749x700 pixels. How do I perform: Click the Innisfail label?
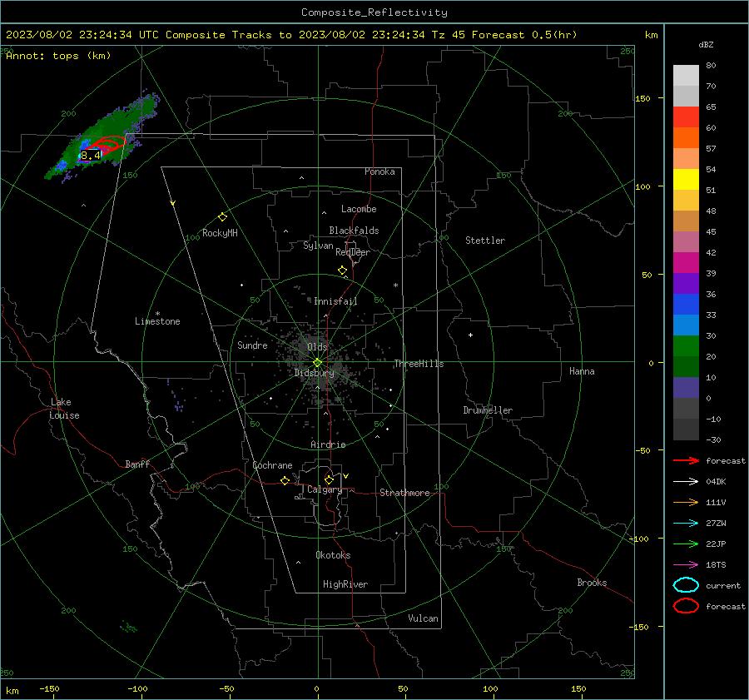pos(335,301)
